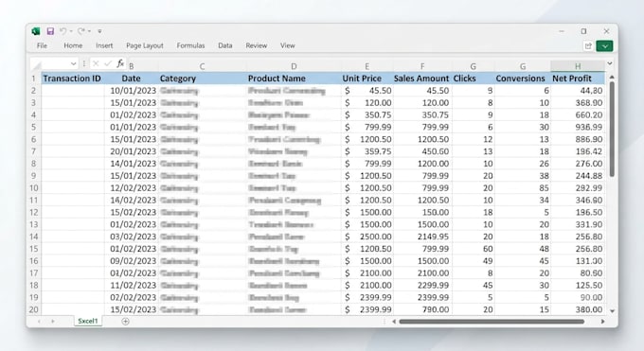Open the Redo history dropdown arrow
Image resolution: width=644 pixels, height=351 pixels.
(x=89, y=31)
